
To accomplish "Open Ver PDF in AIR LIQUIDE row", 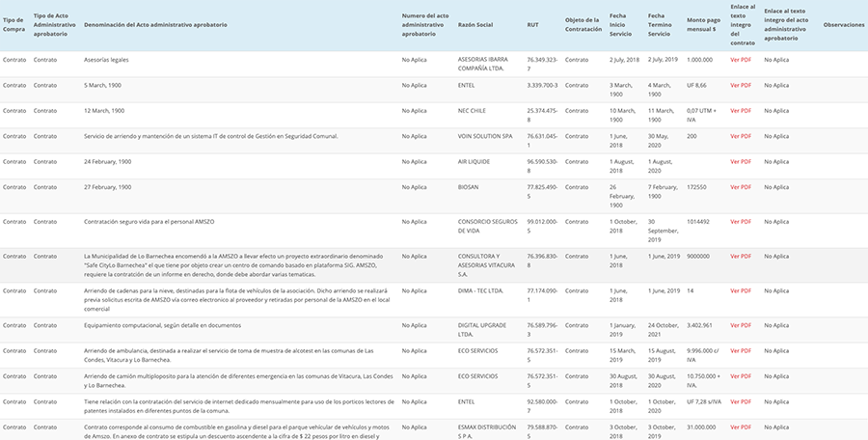I will point(740,162).
